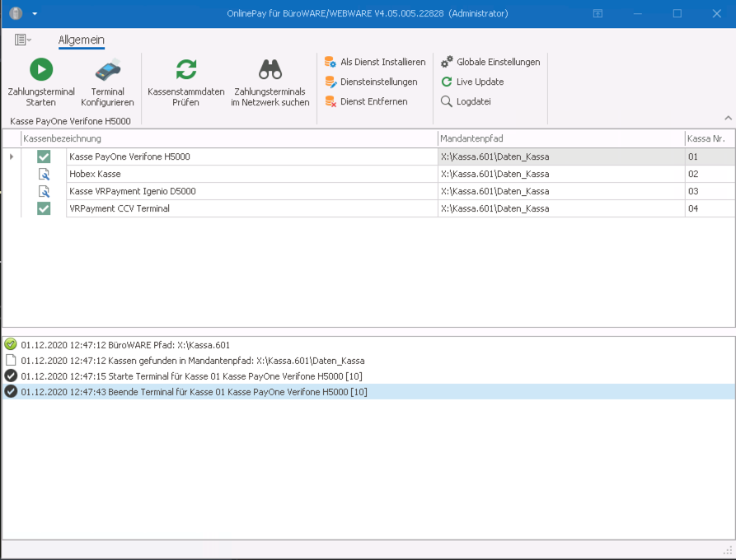
Task: Toggle checkbox for Kasse PayOne Verifone H5000
Action: coord(44,156)
